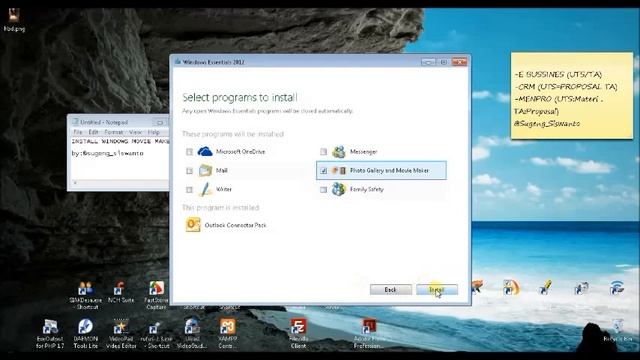Minimize the Windows Essentials 2012 window
This screenshot has width=640, height=360.
428,62
